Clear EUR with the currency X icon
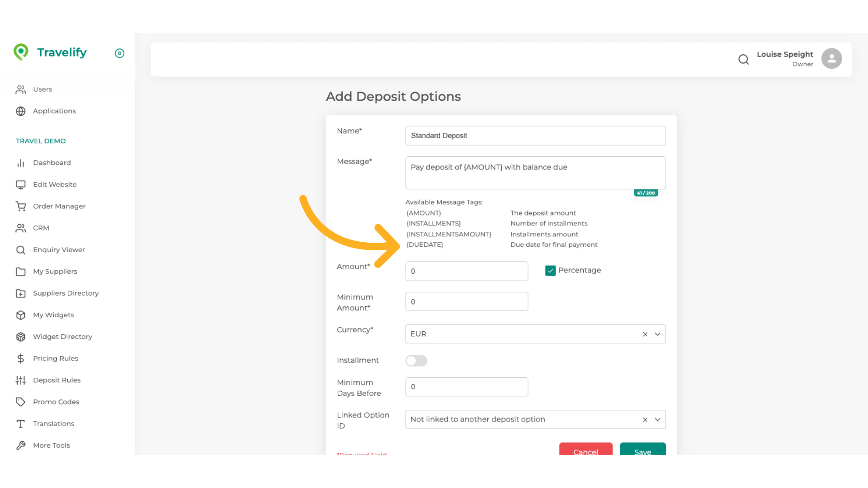868x488 pixels. point(645,334)
